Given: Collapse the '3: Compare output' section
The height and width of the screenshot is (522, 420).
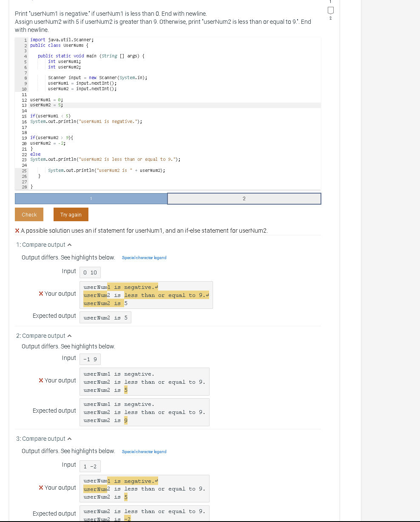Looking at the screenshot, I should (x=70, y=438).
